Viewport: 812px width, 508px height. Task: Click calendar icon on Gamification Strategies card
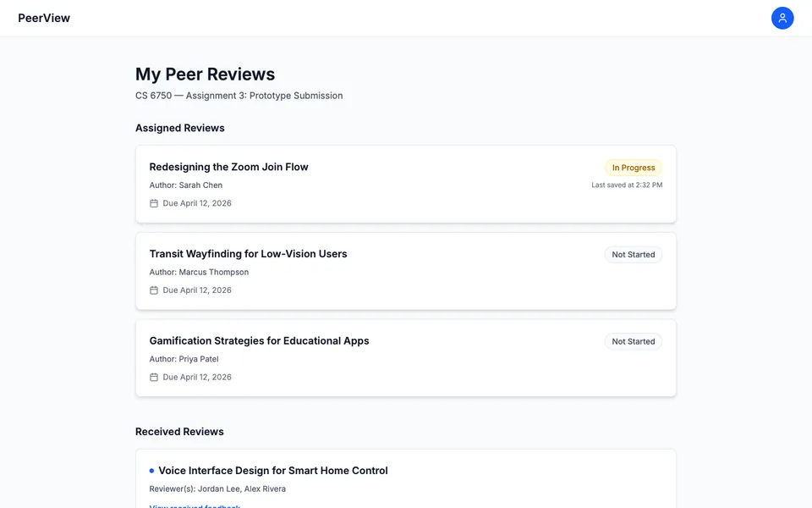(x=154, y=378)
